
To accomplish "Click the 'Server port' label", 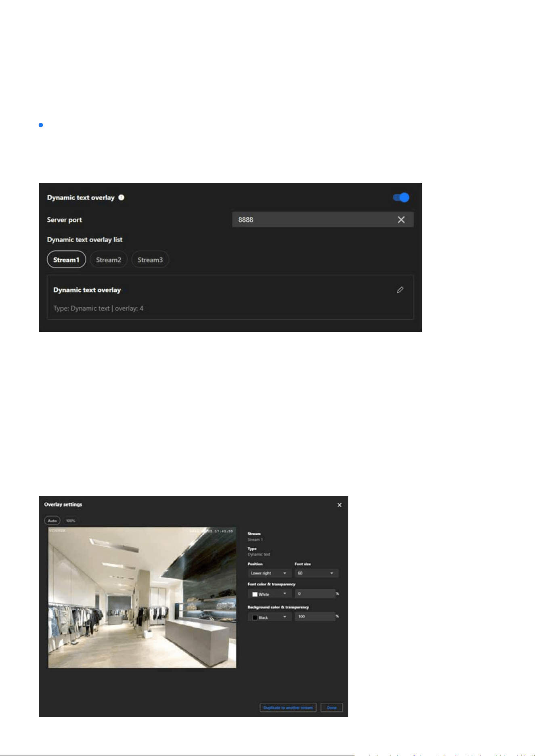I will [65, 220].
